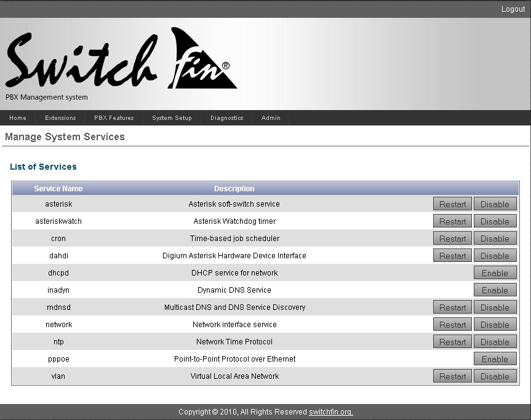
Task: Open the PBX Features menu
Action: (114, 118)
